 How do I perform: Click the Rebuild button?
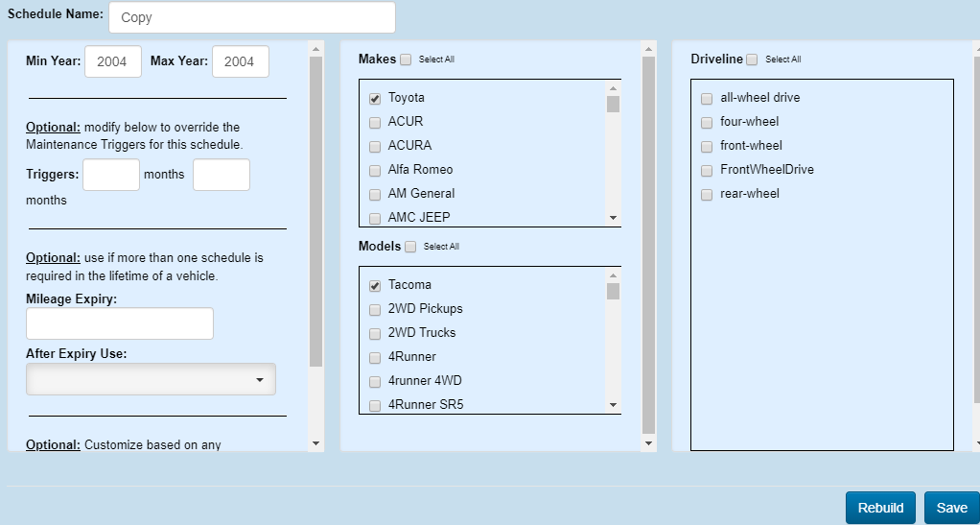[880, 508]
